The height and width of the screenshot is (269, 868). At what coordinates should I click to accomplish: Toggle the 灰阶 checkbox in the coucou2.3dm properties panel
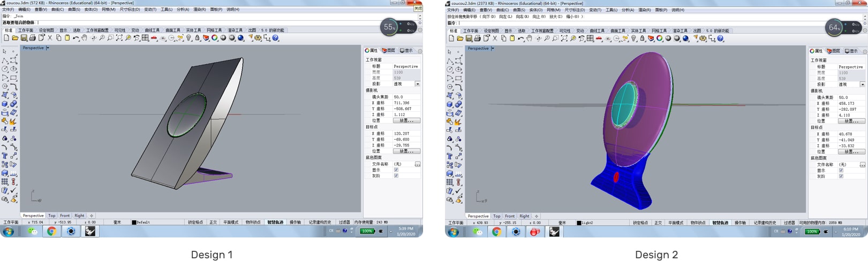(x=841, y=176)
